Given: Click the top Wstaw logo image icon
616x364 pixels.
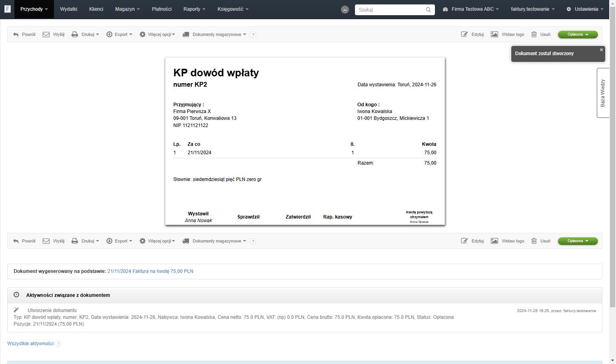Looking at the screenshot, I should pos(494,34).
